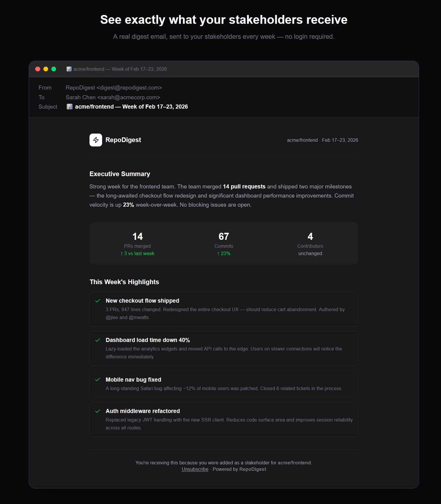Select the '14 PRs merged' stat card
441x504 pixels.
[x=137, y=243]
